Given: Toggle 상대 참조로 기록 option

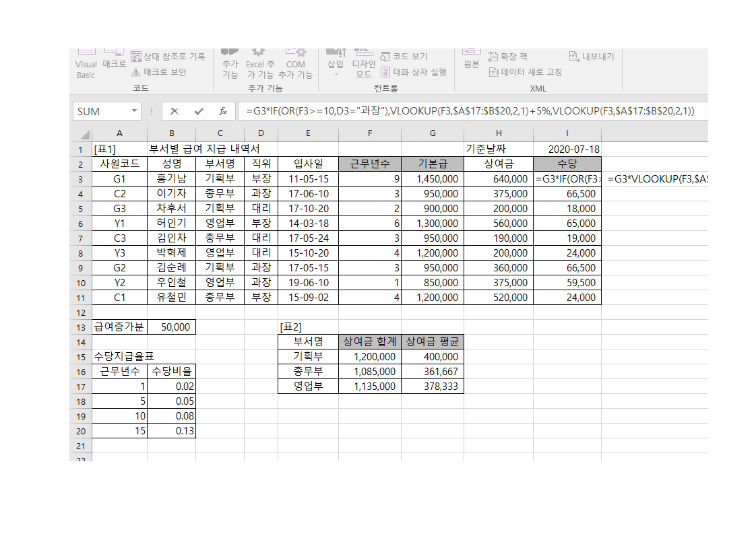Looking at the screenshot, I should pos(168,57).
